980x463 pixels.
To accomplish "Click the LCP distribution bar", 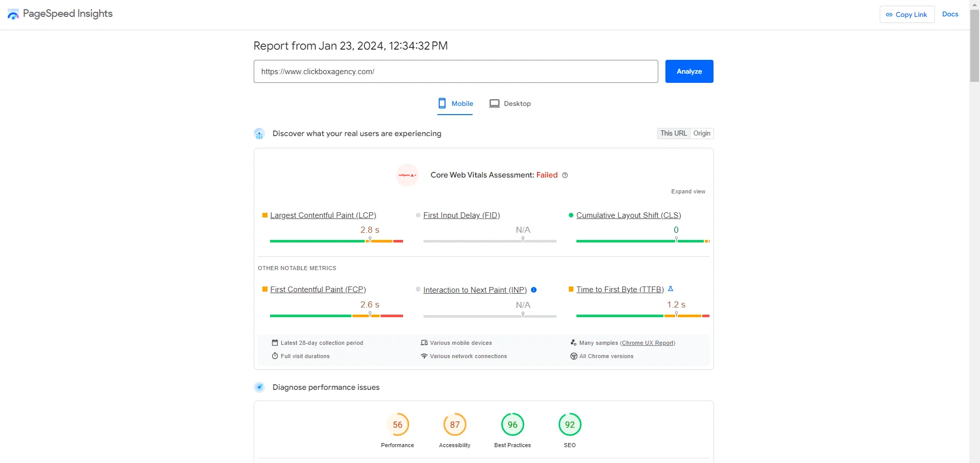I will (337, 241).
